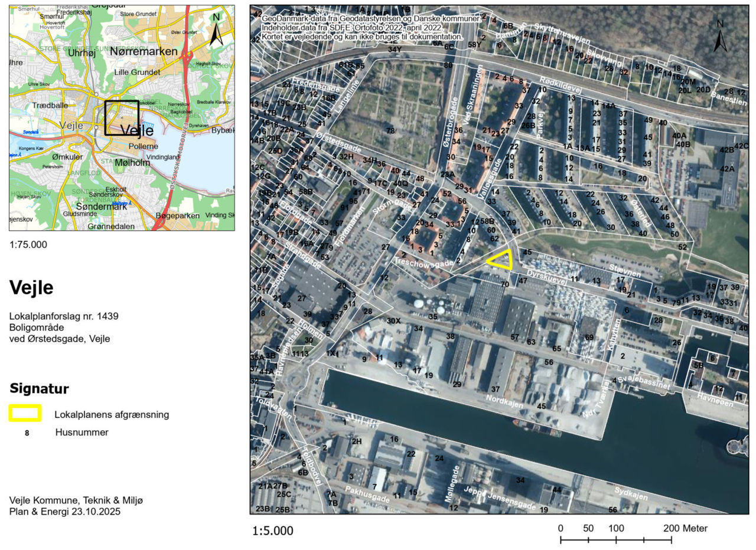Click the large 'Vejle' title heading
756x550 pixels.
(x=31, y=287)
